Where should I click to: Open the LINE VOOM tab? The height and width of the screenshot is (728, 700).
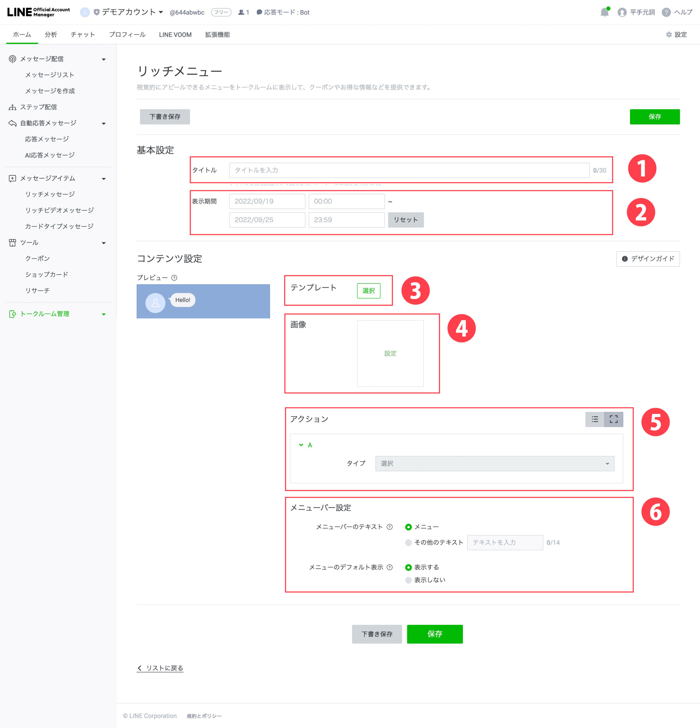pos(175,34)
